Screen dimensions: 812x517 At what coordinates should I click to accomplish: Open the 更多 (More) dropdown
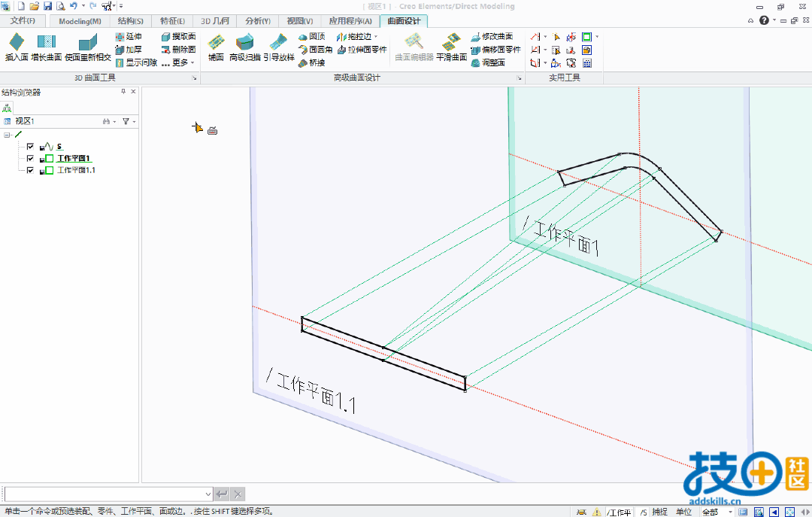(178, 62)
